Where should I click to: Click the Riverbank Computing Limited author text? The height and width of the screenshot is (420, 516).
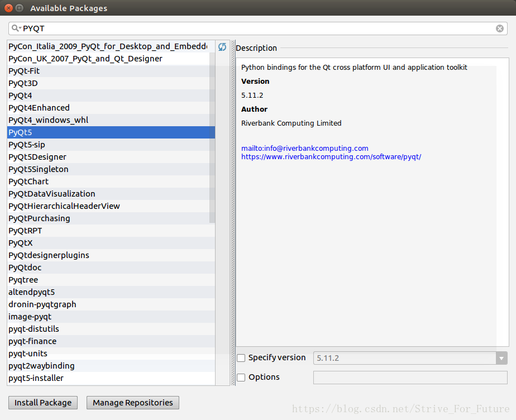click(x=292, y=123)
